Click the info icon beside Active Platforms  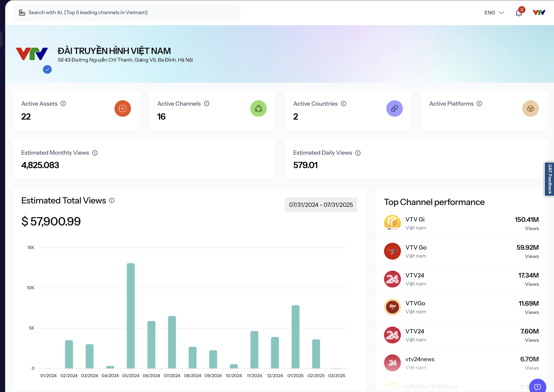pos(479,104)
